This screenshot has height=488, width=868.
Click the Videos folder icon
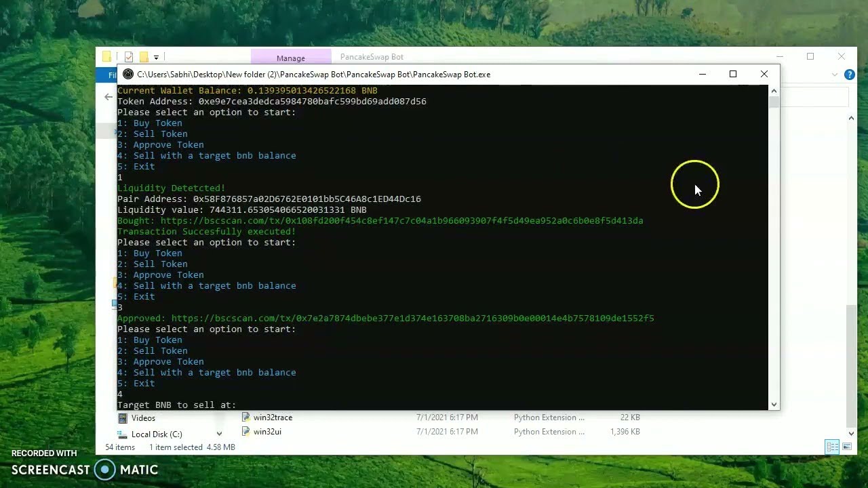click(x=122, y=418)
